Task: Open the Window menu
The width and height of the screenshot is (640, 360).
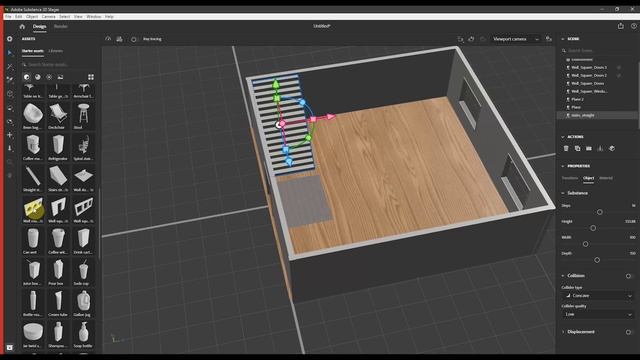Action: [x=93, y=17]
